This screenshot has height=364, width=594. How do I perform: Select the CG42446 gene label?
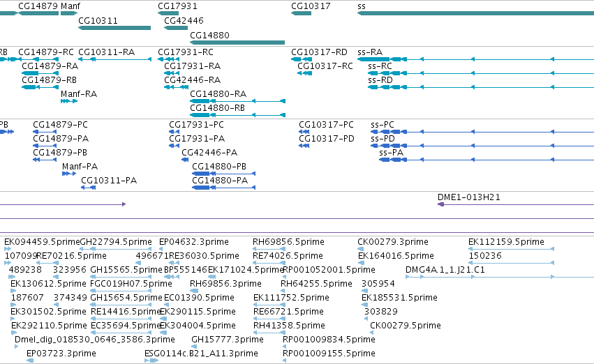pos(184,20)
